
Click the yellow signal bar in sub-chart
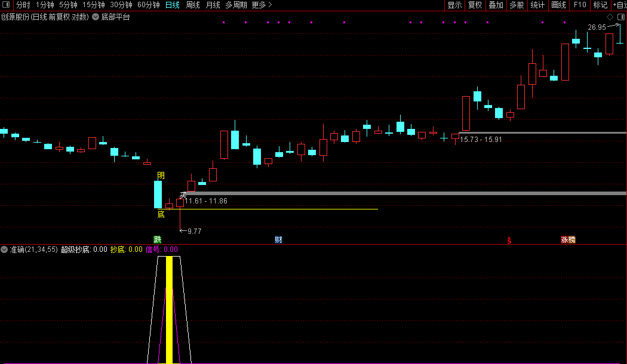coord(169,310)
